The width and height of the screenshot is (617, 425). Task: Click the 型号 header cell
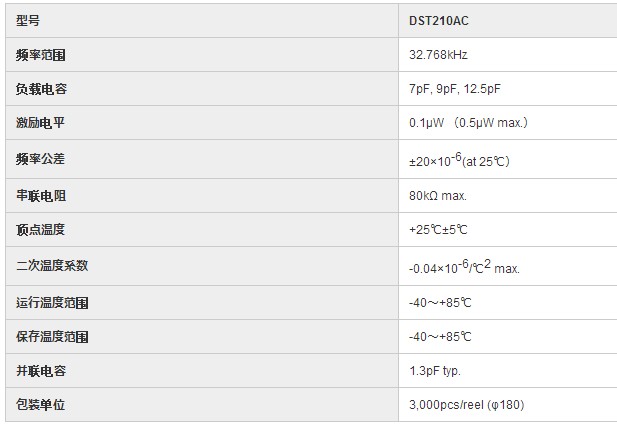pyautogui.click(x=202, y=21)
